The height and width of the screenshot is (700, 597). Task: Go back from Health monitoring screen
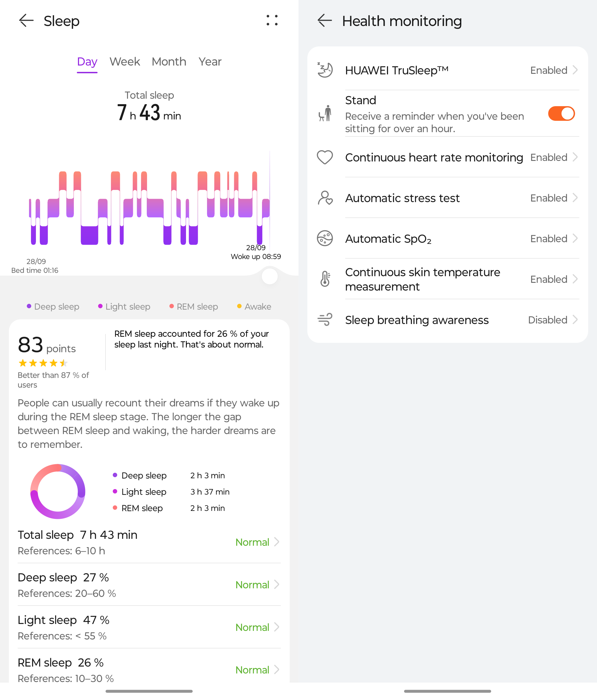click(325, 21)
